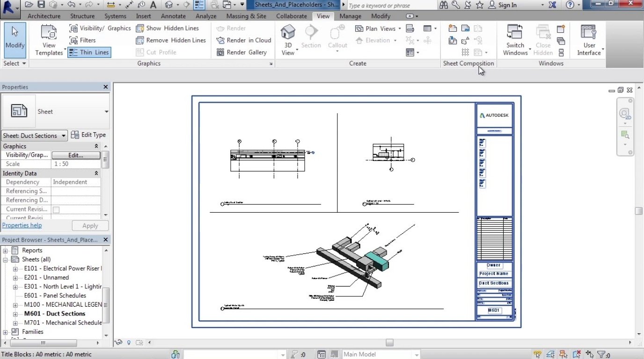The height and width of the screenshot is (359, 644).
Task: Open the view Filters dialog
Action: 82,40
